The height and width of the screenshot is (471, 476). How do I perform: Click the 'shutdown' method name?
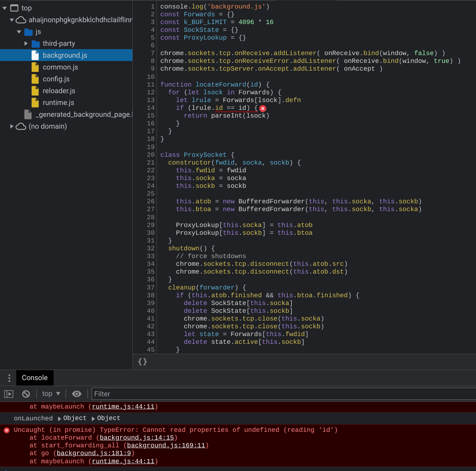tap(184, 248)
